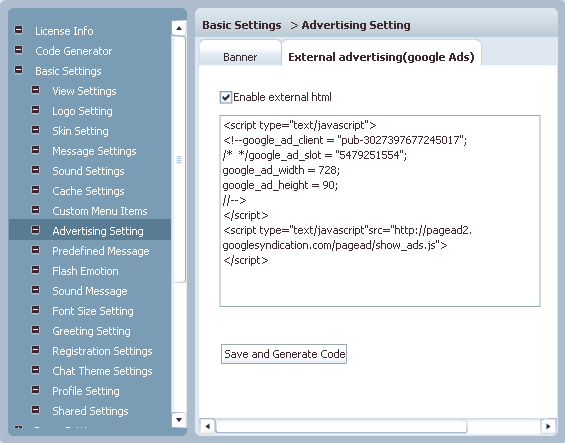
Task: Open Profile Setting
Action: pyautogui.click(x=86, y=391)
